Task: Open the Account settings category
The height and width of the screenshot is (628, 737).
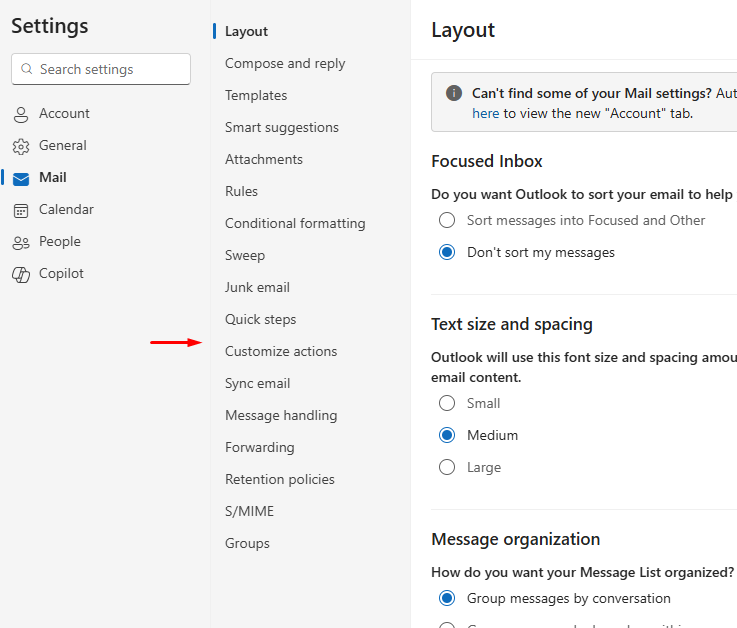Action: (64, 113)
